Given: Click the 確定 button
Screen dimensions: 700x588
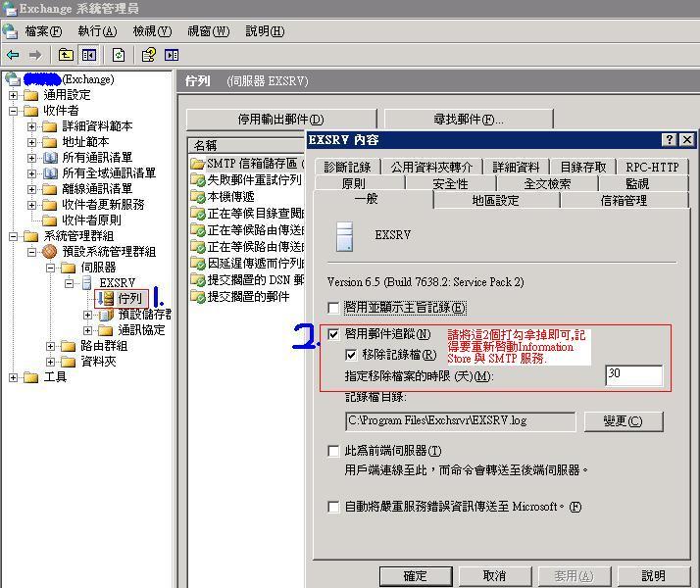Looking at the screenshot, I should point(416,575).
